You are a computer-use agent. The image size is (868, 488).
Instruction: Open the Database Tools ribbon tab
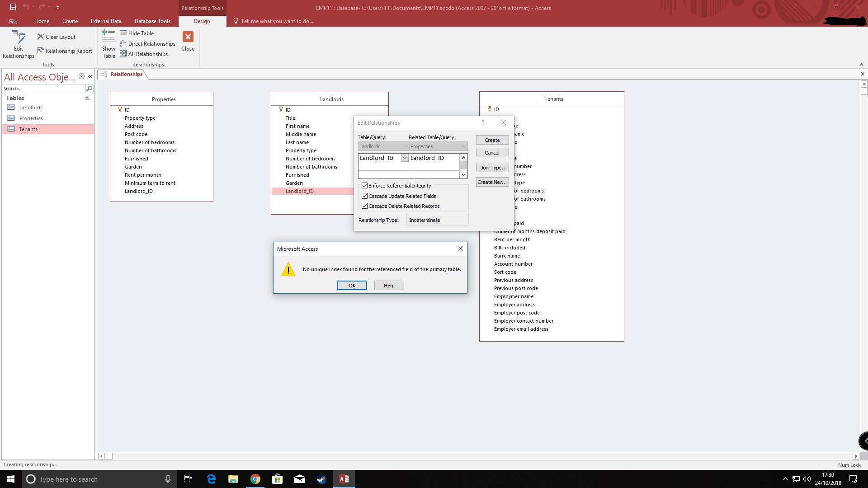(x=152, y=21)
